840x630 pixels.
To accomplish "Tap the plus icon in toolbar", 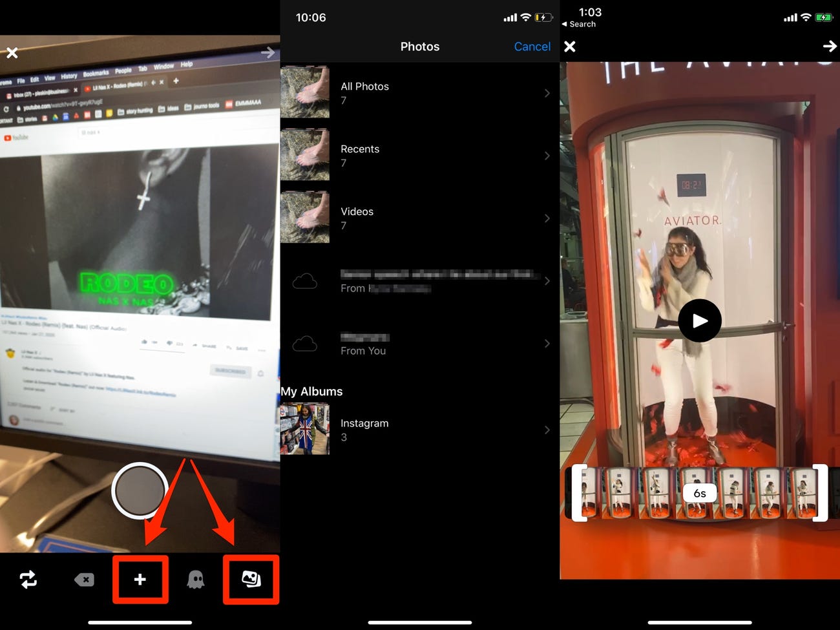I will (x=140, y=580).
